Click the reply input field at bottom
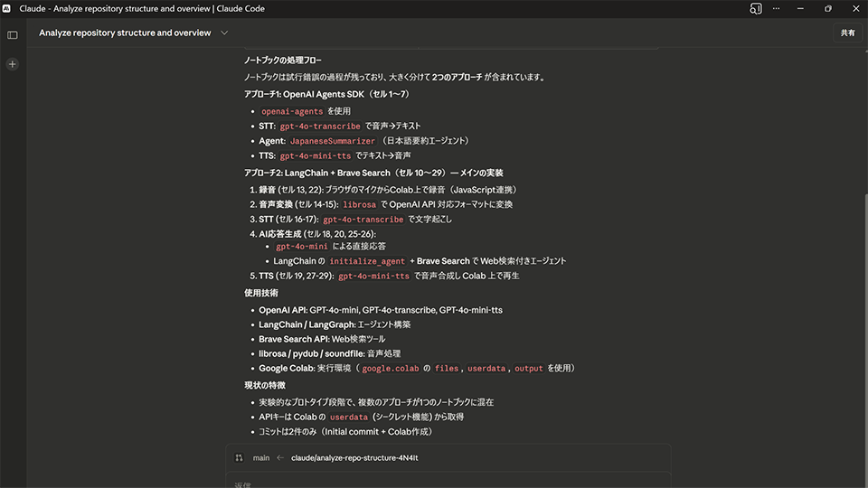868x488 pixels. (448, 482)
